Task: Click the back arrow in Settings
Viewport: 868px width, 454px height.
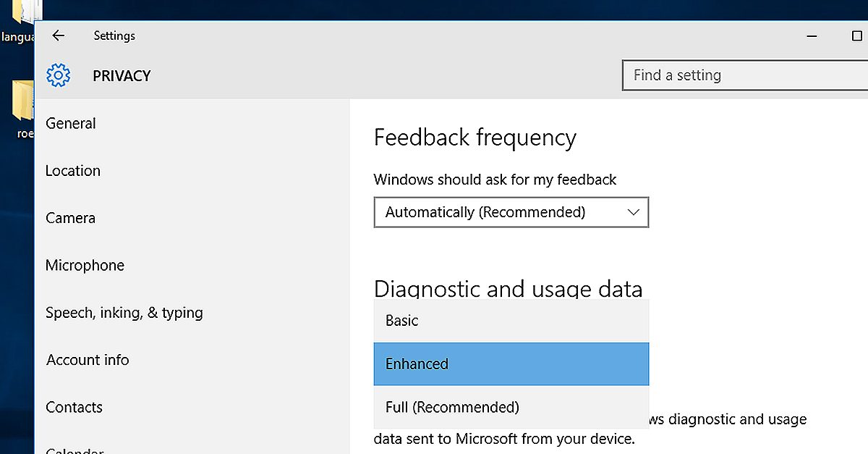Action: pyautogui.click(x=59, y=35)
